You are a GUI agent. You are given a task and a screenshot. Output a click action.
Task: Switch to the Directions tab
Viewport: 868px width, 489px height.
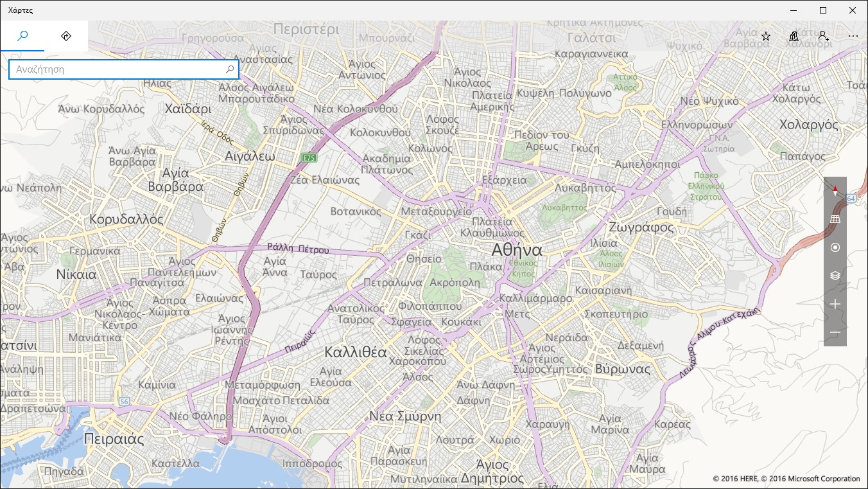(66, 36)
